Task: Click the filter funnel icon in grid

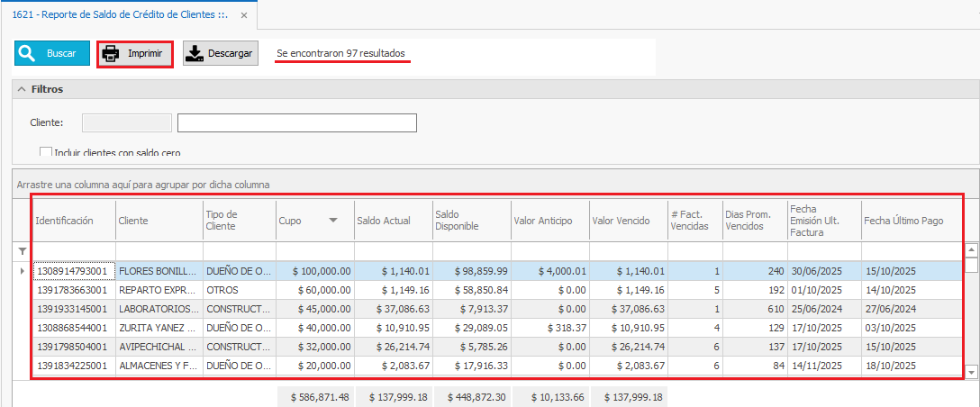Action: click(x=23, y=251)
